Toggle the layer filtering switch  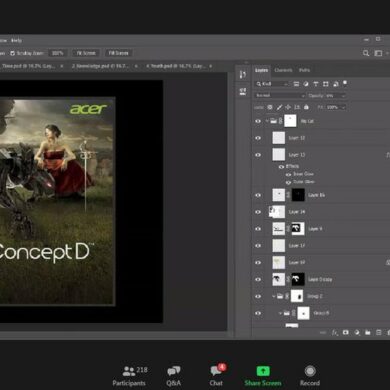[x=345, y=83]
